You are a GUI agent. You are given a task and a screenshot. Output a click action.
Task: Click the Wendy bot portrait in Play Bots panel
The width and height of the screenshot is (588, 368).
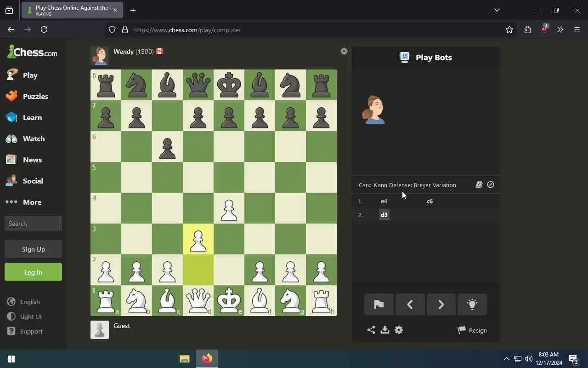click(373, 109)
